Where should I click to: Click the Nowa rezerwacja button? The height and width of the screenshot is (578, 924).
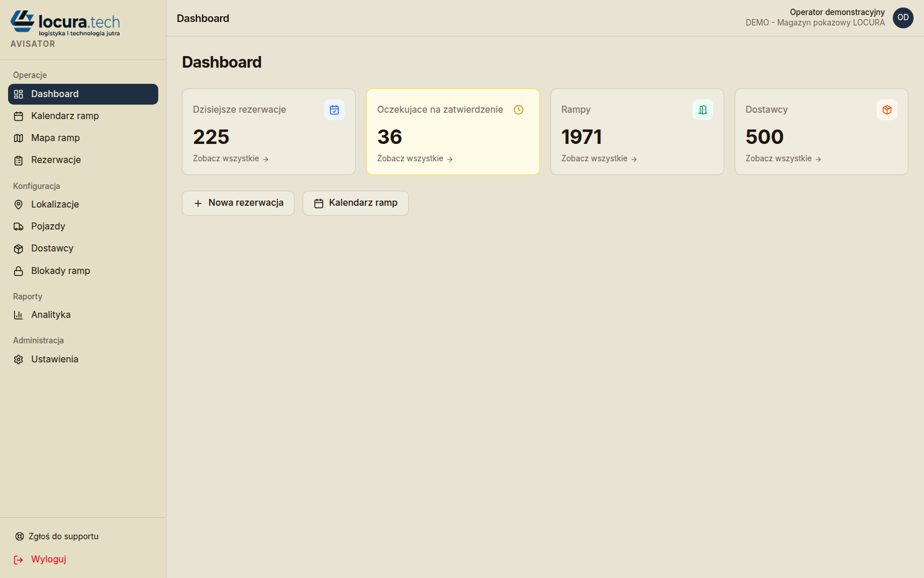[238, 203]
